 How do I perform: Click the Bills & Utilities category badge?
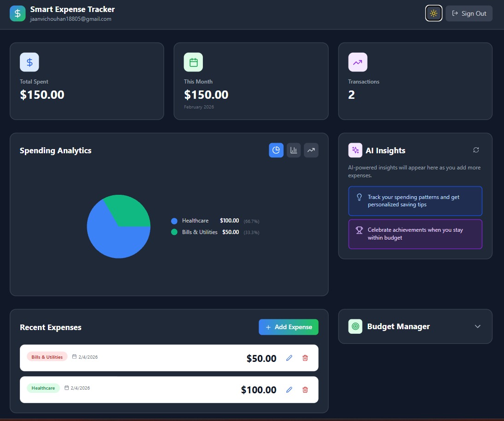click(47, 356)
